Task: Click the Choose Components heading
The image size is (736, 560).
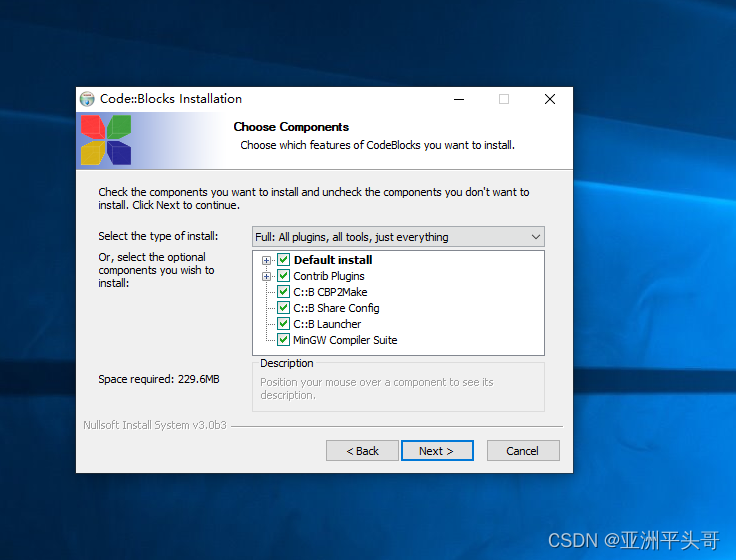Action: pos(291,127)
